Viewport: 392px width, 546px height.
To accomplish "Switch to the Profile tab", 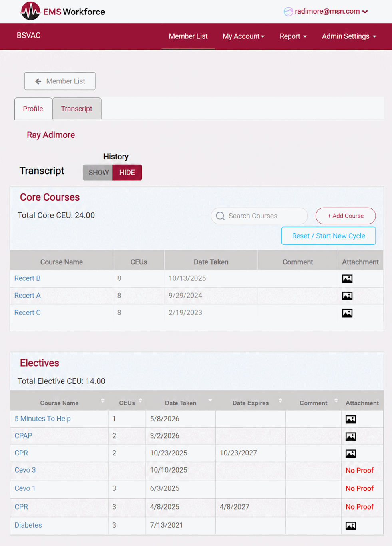I will coord(33,109).
